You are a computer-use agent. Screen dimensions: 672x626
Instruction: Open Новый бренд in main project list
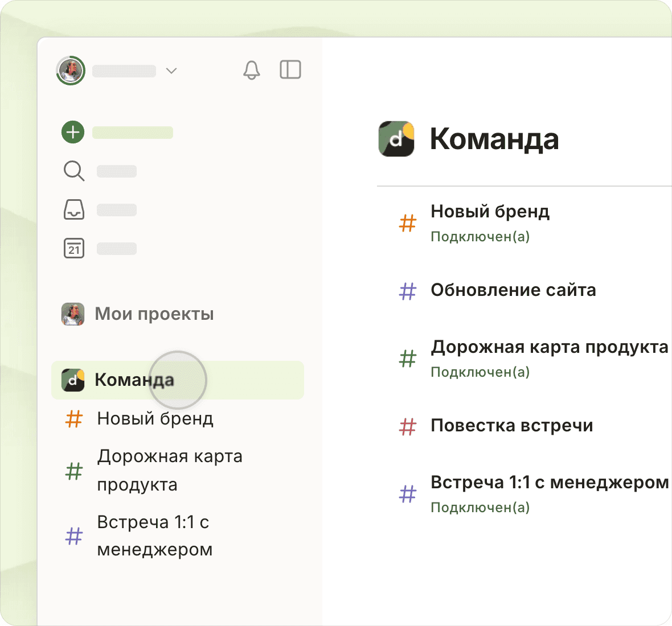pyautogui.click(x=490, y=212)
